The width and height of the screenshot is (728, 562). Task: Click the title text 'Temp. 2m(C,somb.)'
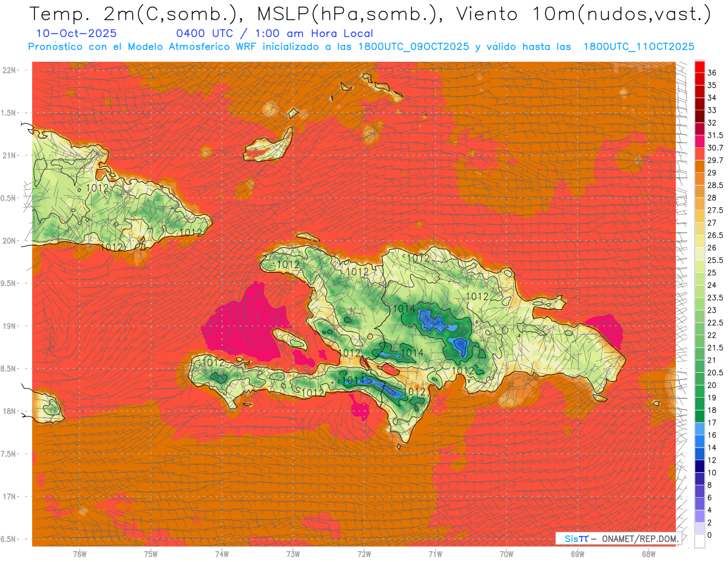click(x=135, y=14)
